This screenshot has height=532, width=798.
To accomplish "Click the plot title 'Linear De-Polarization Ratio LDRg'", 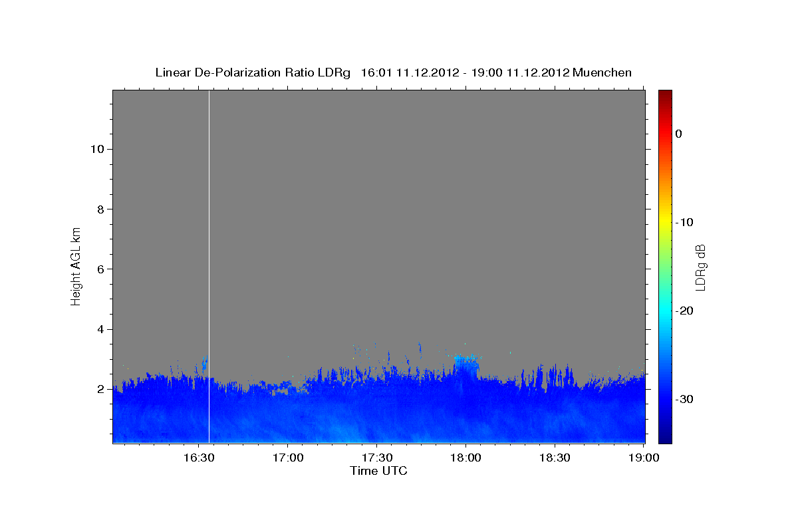I will pos(253,72).
